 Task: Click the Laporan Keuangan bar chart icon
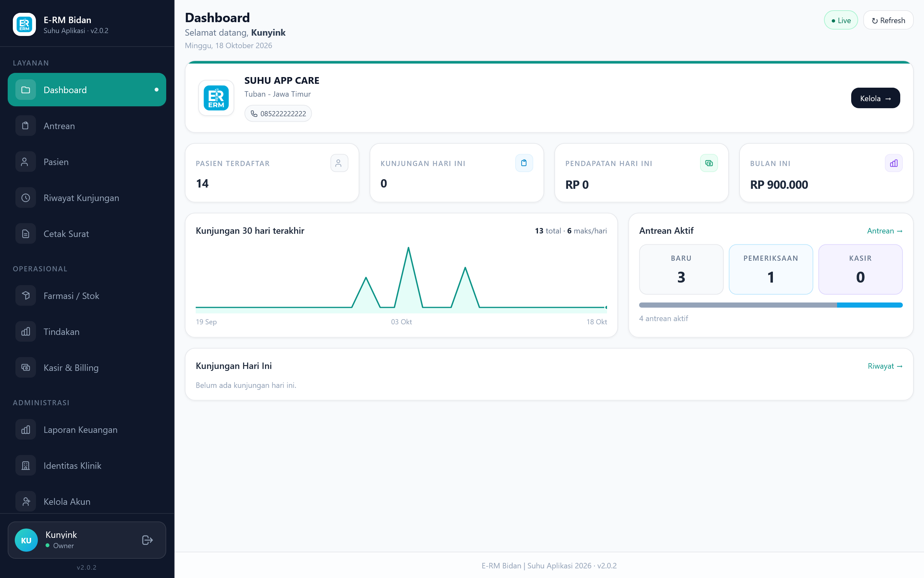pos(26,429)
